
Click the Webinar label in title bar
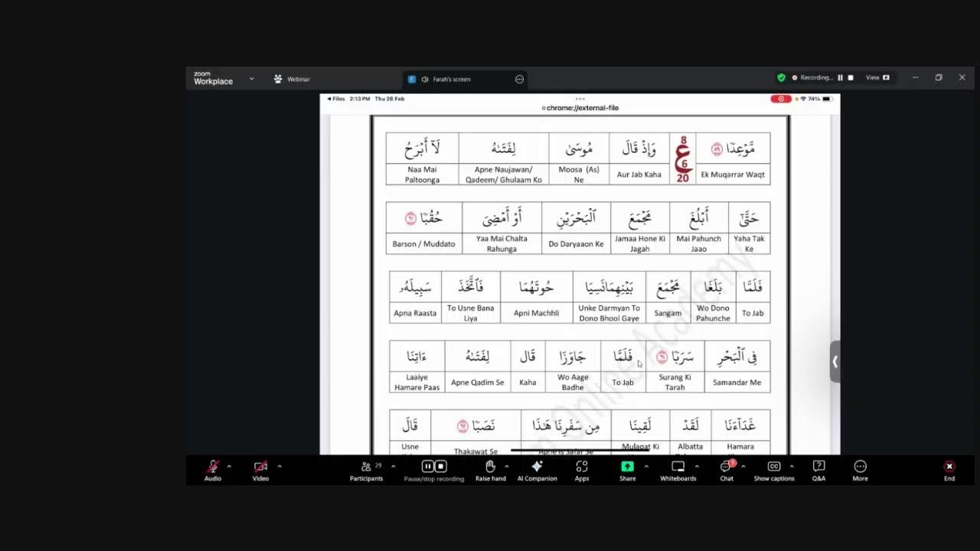298,79
